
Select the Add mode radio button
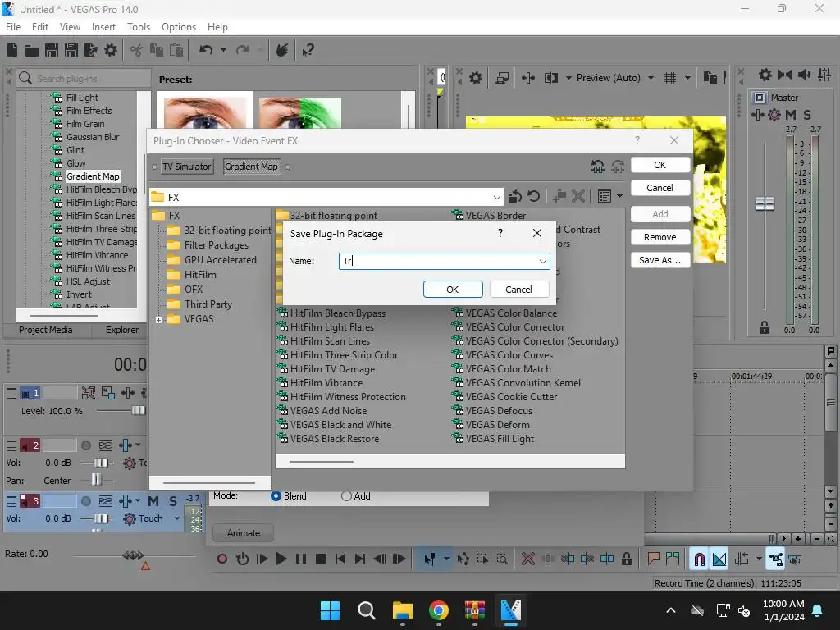(x=346, y=496)
